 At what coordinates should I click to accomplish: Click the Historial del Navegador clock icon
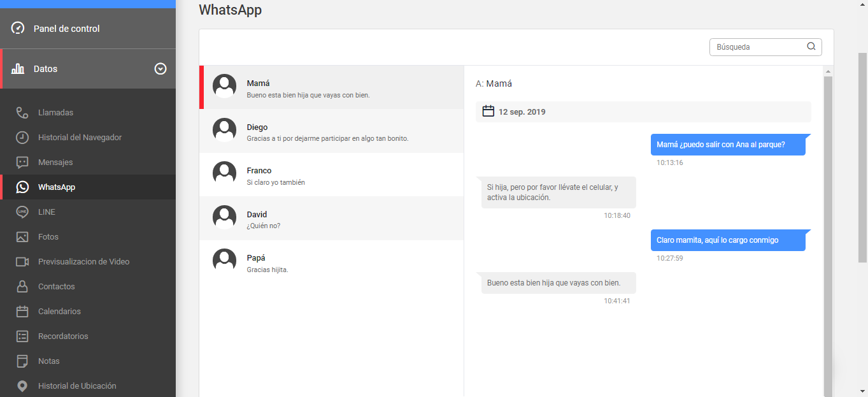point(22,138)
